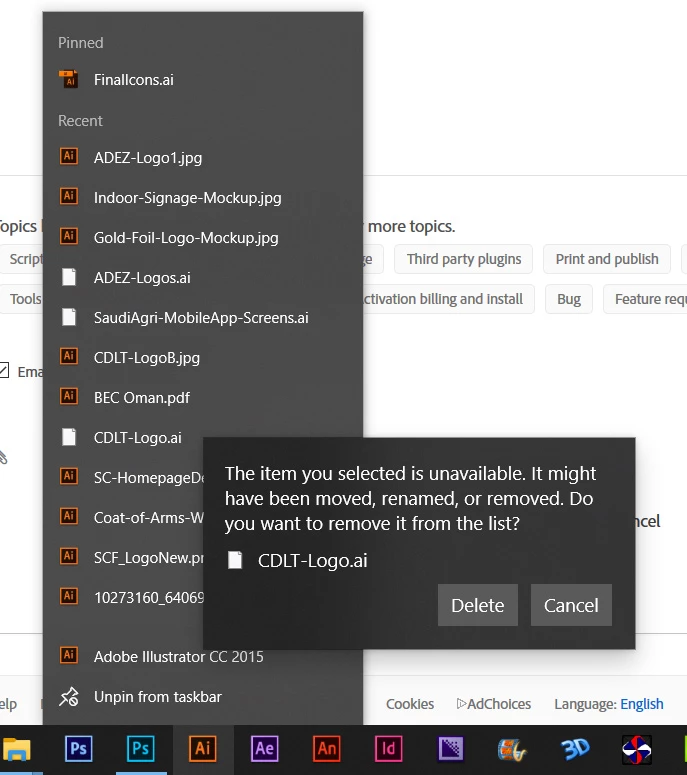
Task: Open recent file ADEZ-Logos.ai
Action: point(203,278)
